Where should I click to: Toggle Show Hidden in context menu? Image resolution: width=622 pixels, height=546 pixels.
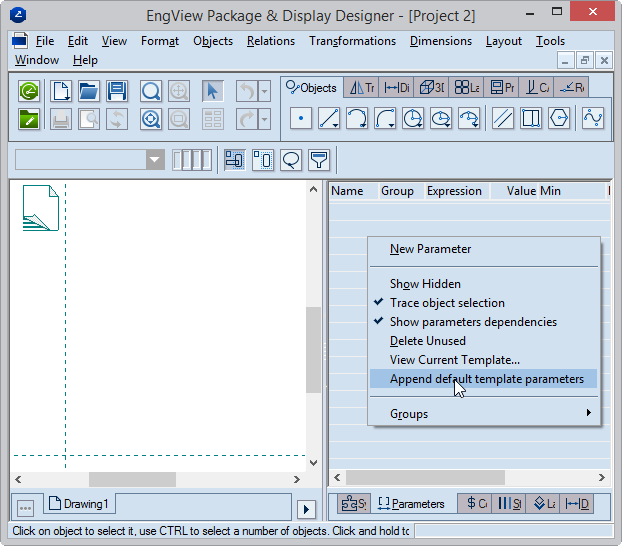[x=425, y=284]
